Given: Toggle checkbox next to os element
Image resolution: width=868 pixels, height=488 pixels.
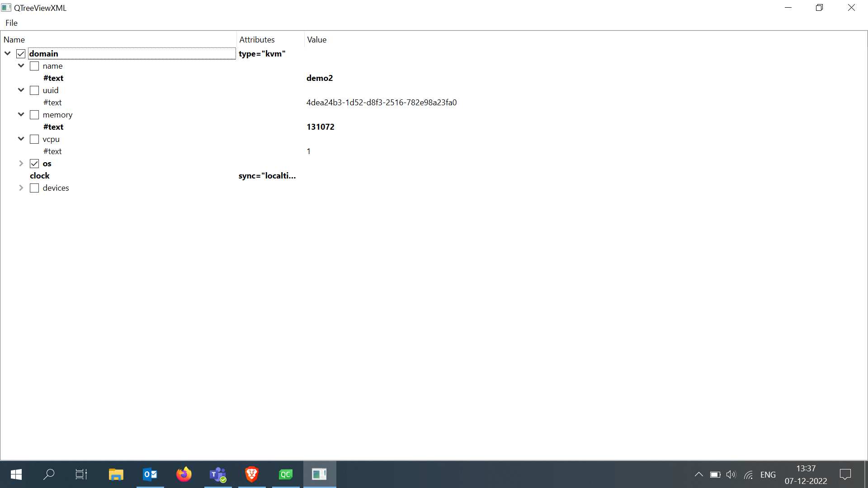Looking at the screenshot, I should point(34,163).
